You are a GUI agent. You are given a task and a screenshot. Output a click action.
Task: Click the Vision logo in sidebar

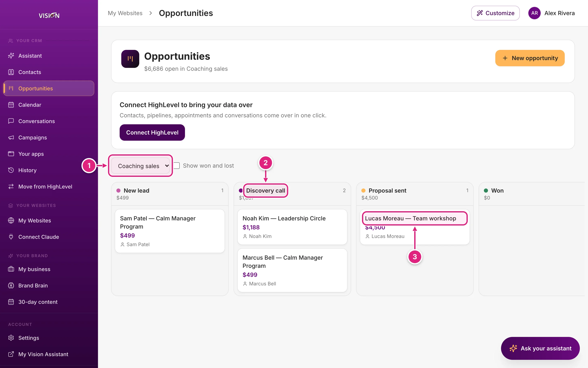coord(49,15)
